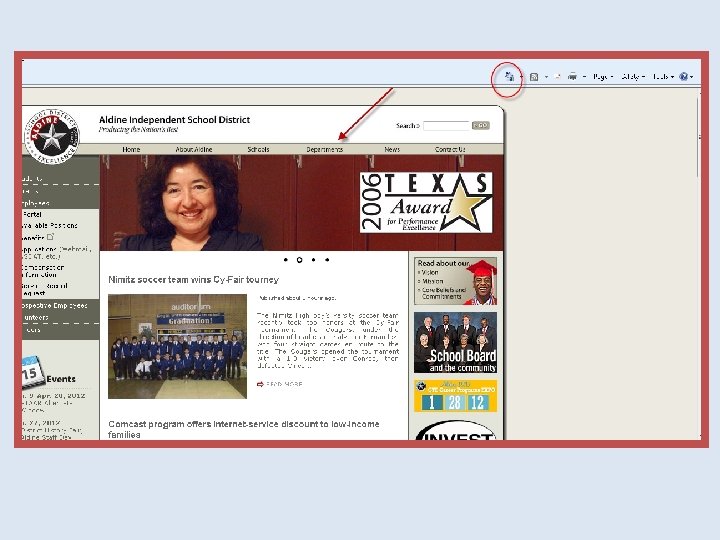Click the INVEST logo banner
Image resolution: width=720 pixels, height=540 pixels.
(455, 431)
